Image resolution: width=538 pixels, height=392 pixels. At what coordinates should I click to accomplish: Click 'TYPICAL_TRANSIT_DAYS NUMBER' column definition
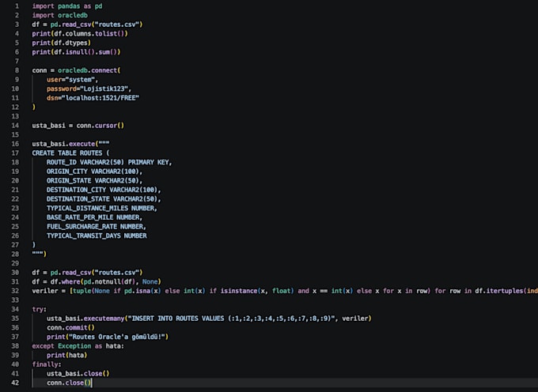97,236
